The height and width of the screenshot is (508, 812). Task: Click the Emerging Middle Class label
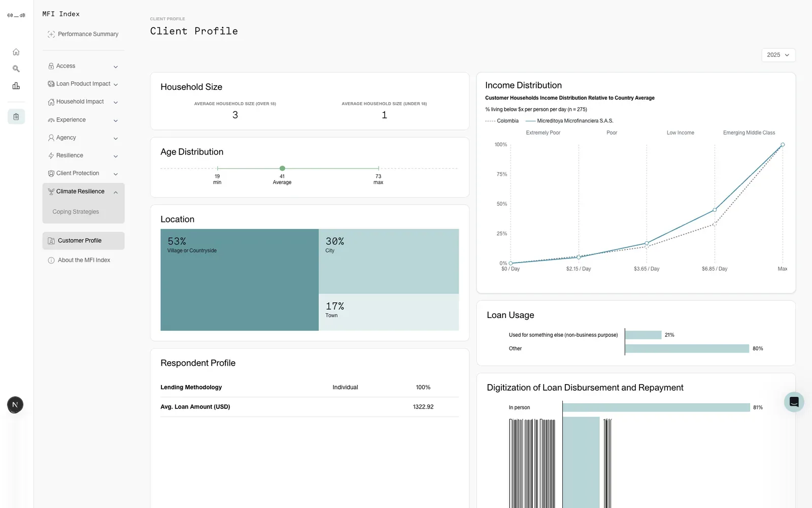(749, 133)
